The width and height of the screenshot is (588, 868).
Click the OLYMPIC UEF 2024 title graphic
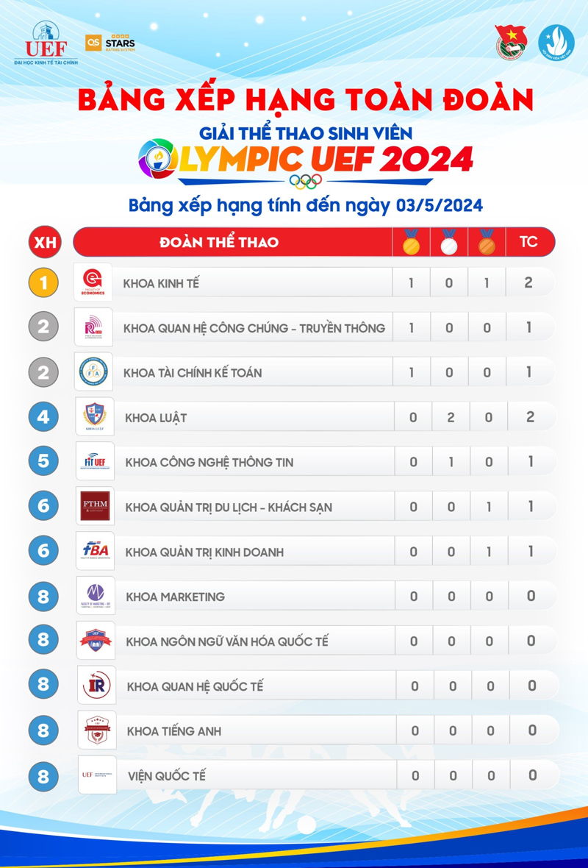coord(306,159)
